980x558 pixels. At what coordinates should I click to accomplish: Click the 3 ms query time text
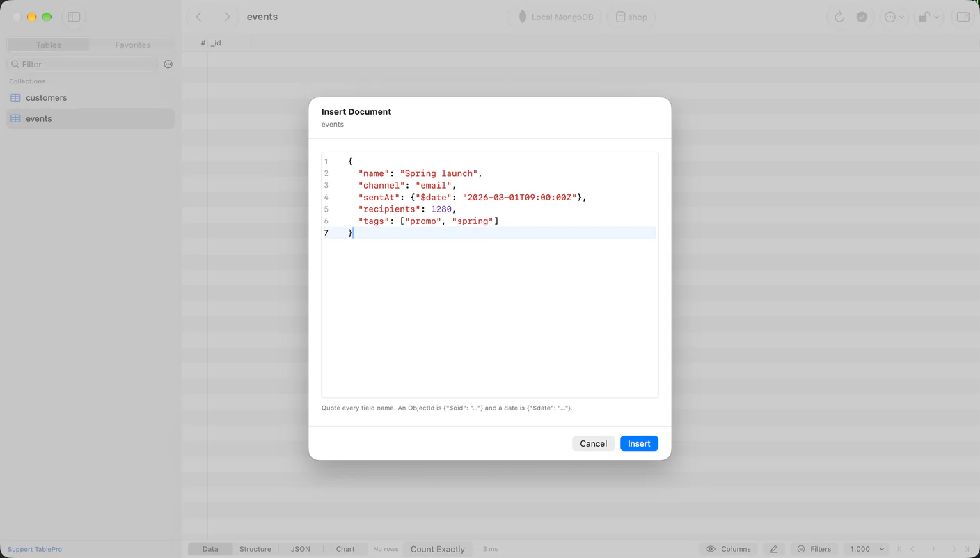[x=490, y=549]
